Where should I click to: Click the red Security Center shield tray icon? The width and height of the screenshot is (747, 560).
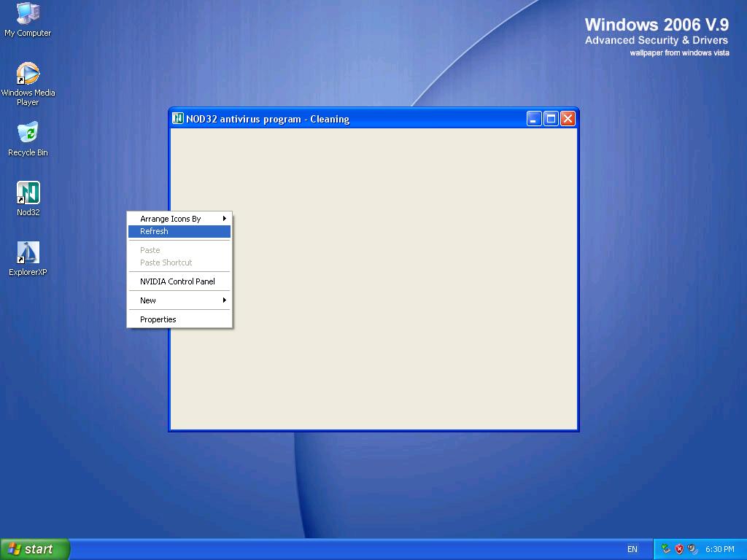pyautogui.click(x=679, y=549)
